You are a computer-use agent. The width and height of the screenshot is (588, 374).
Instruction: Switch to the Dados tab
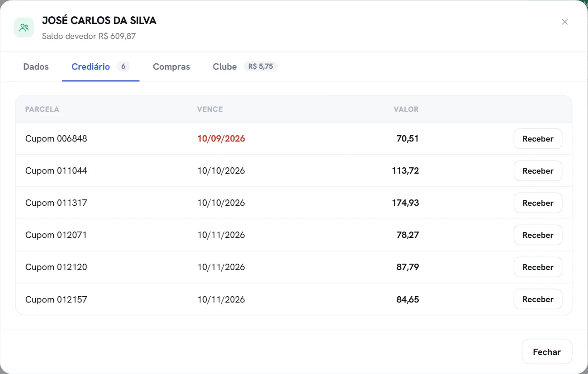tap(36, 66)
